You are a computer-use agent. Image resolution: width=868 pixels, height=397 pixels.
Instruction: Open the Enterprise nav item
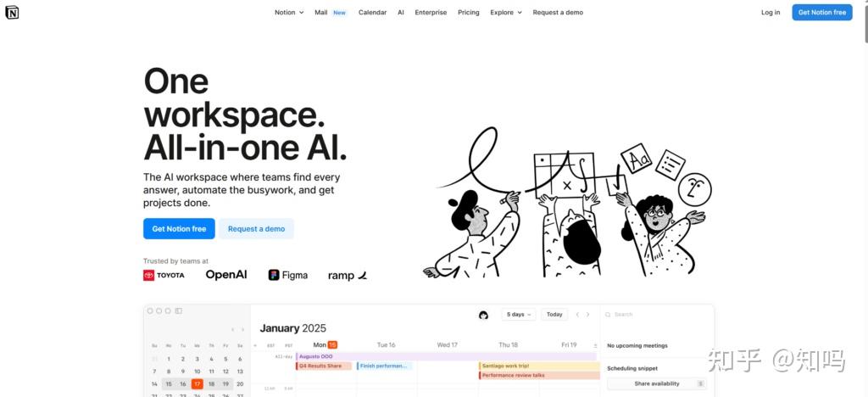[431, 12]
